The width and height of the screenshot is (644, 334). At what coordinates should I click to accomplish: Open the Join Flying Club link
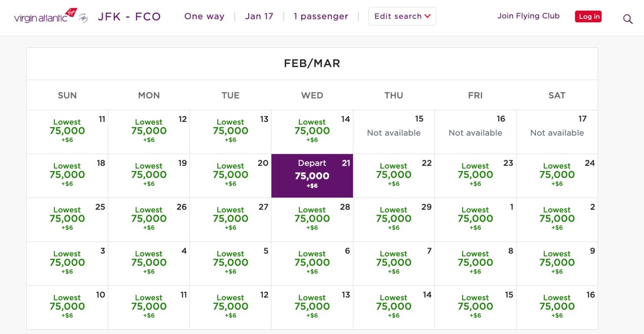(529, 16)
